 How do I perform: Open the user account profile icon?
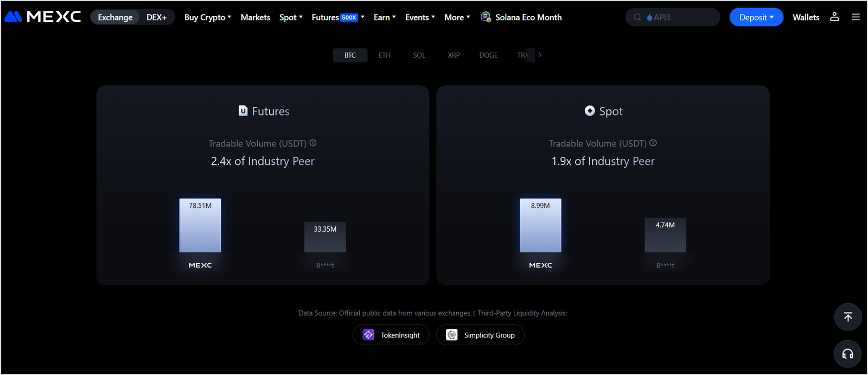coord(834,17)
